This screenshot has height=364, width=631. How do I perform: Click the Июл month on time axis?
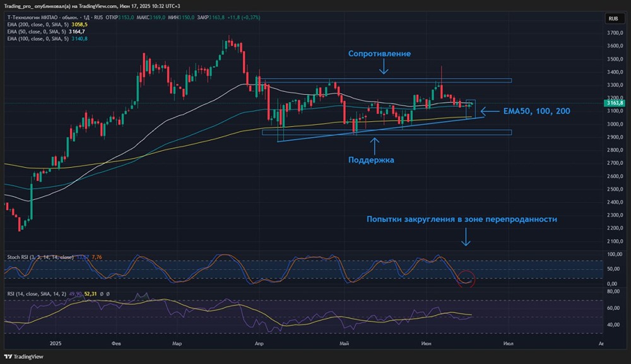point(508,343)
